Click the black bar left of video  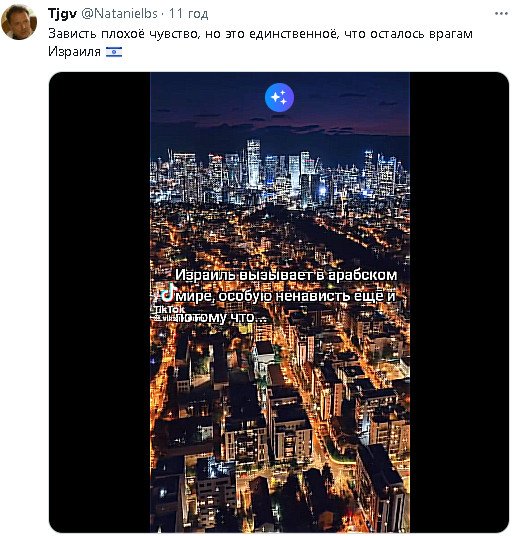(x=100, y=303)
